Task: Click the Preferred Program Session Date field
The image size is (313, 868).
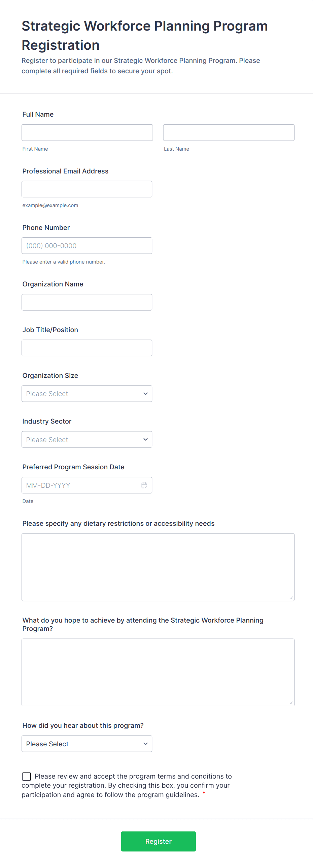Action: (81, 485)
